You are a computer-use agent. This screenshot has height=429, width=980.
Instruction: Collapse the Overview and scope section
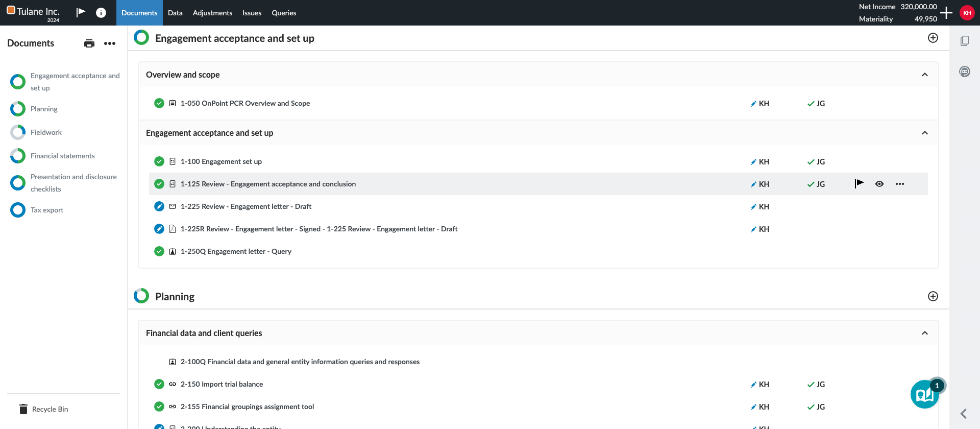tap(924, 75)
